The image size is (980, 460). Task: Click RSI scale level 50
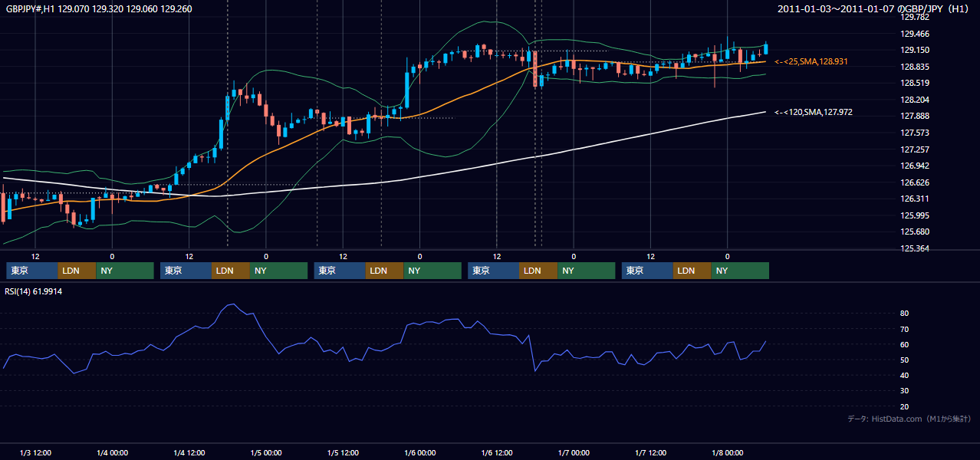pyautogui.click(x=904, y=360)
